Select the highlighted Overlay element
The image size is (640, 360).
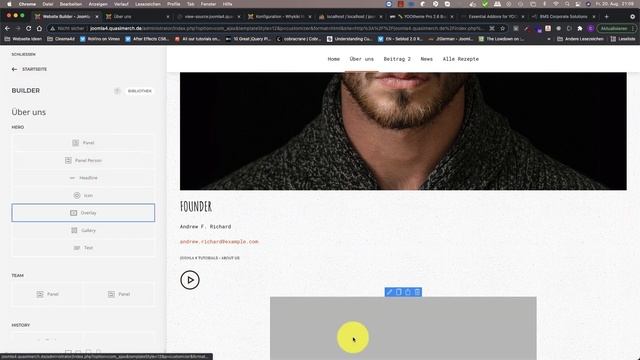pos(83,213)
